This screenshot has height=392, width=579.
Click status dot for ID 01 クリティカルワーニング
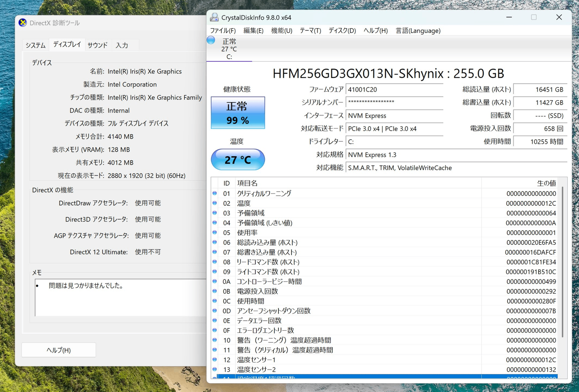(x=215, y=193)
